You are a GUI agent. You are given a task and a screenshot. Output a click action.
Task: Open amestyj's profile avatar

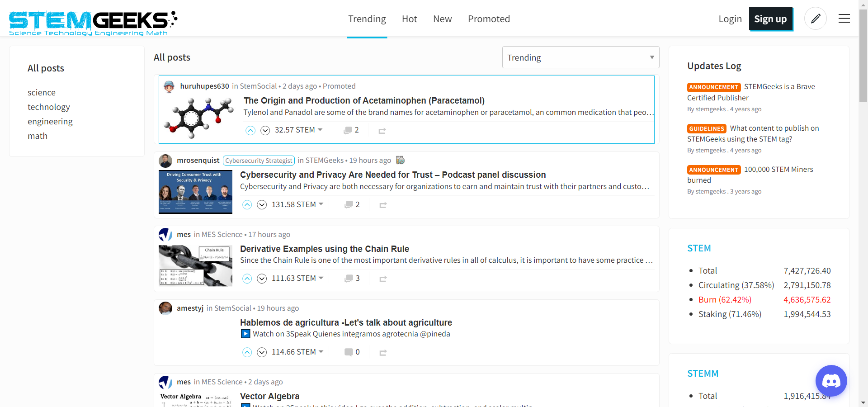coord(165,308)
